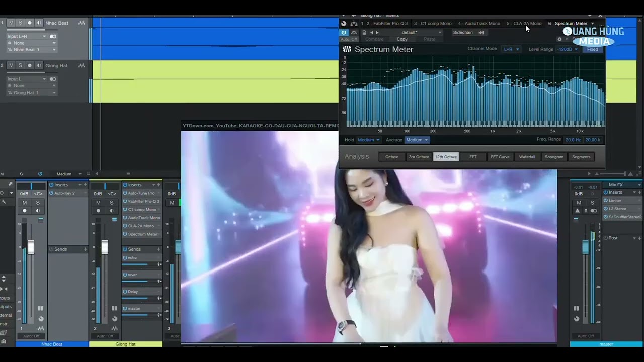Show automation for Giong Hat track

[x=82, y=66]
